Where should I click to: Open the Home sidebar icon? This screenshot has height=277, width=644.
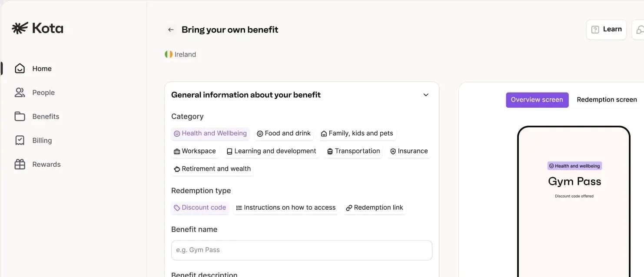point(20,69)
